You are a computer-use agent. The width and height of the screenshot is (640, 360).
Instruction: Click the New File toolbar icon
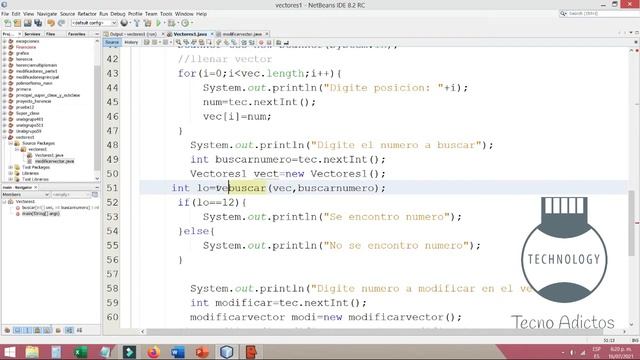(x=8, y=23)
